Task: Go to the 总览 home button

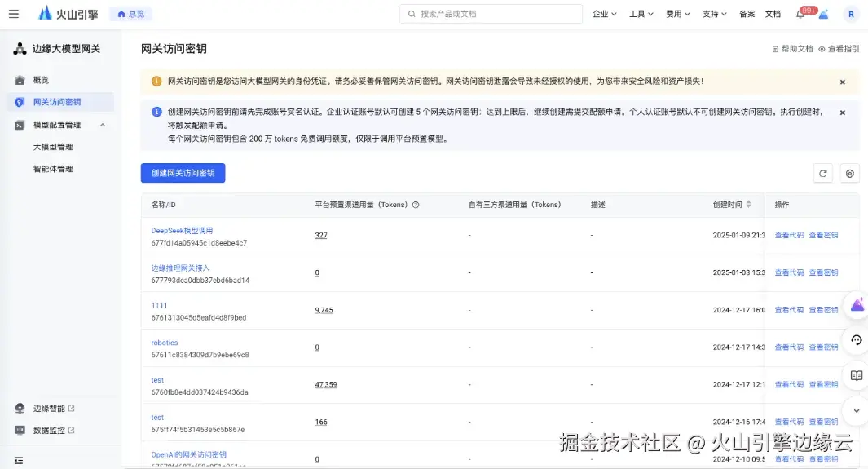Action: [x=131, y=14]
